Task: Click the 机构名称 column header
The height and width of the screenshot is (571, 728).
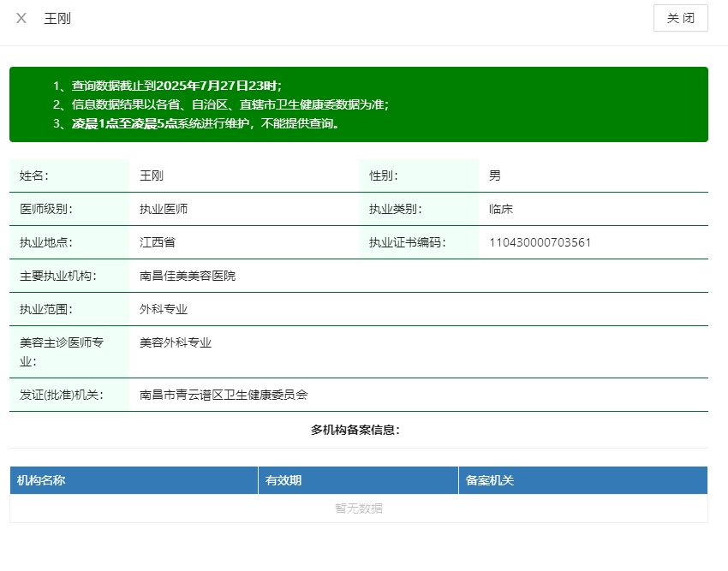Action: coord(41,480)
